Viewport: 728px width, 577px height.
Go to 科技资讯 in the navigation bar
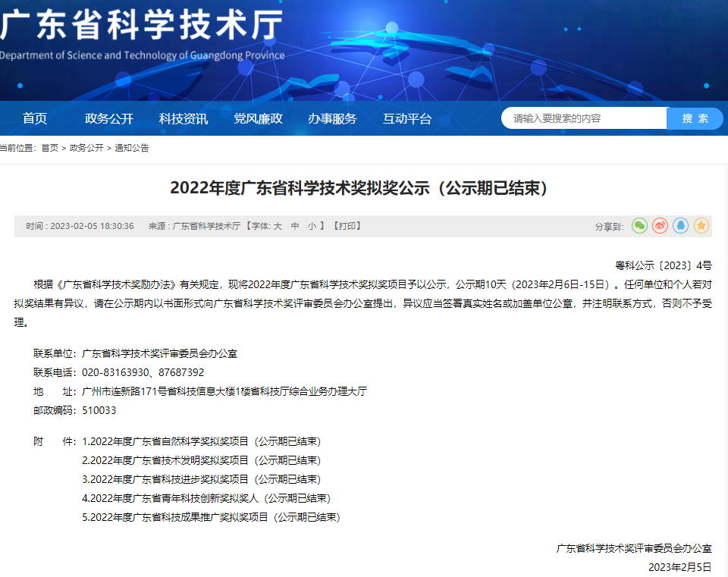click(183, 118)
